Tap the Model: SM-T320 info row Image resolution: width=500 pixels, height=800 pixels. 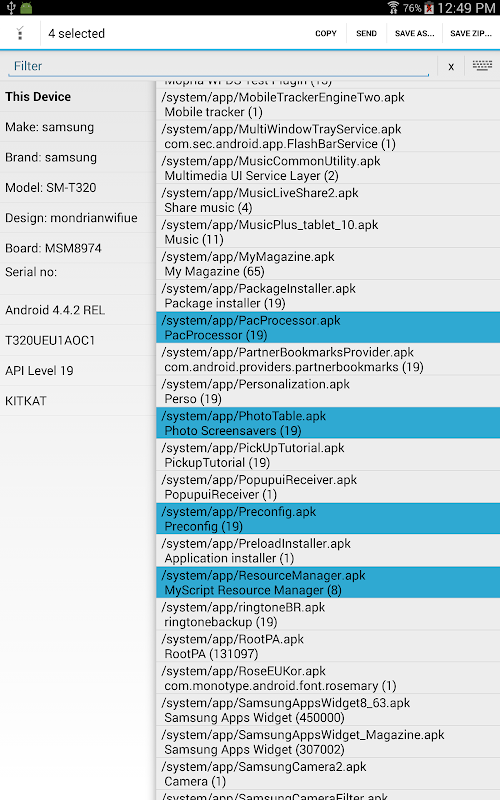78,188
